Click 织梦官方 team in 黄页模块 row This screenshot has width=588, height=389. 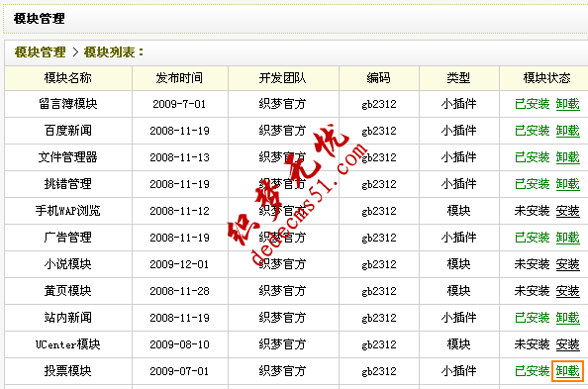tap(283, 291)
